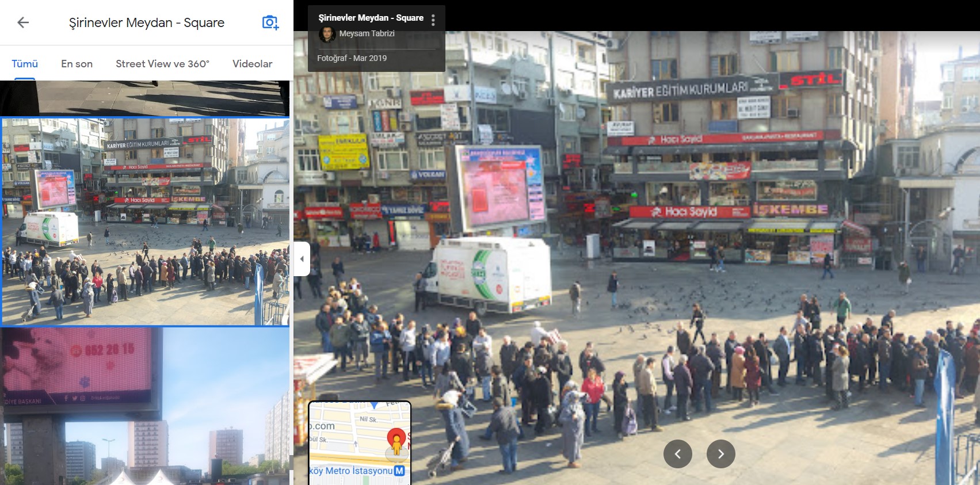Image resolution: width=980 pixels, height=485 pixels.
Task: Show the next photo
Action: click(720, 454)
